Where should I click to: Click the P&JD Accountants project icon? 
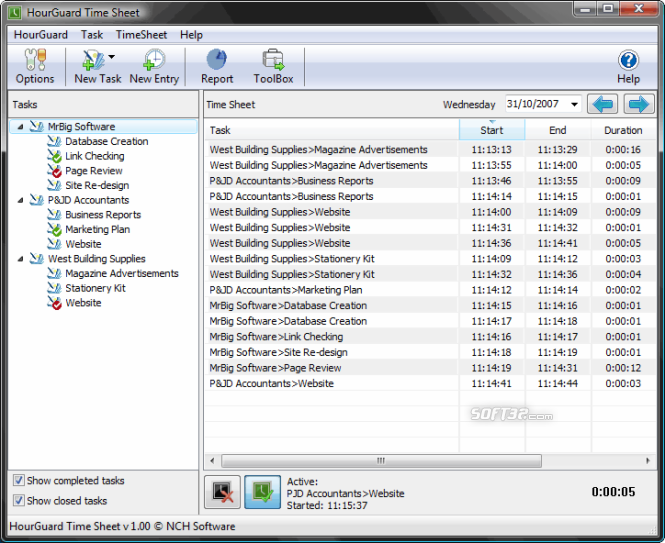pos(36,200)
